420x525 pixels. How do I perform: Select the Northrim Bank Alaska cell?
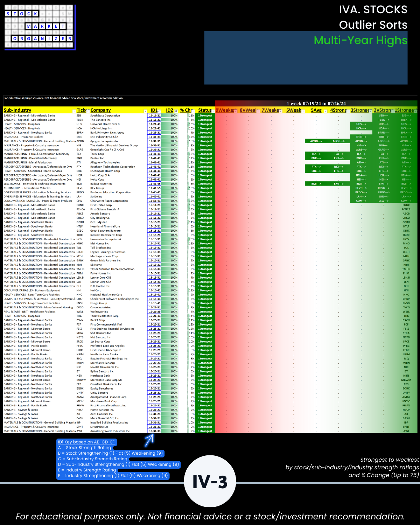[118, 354]
